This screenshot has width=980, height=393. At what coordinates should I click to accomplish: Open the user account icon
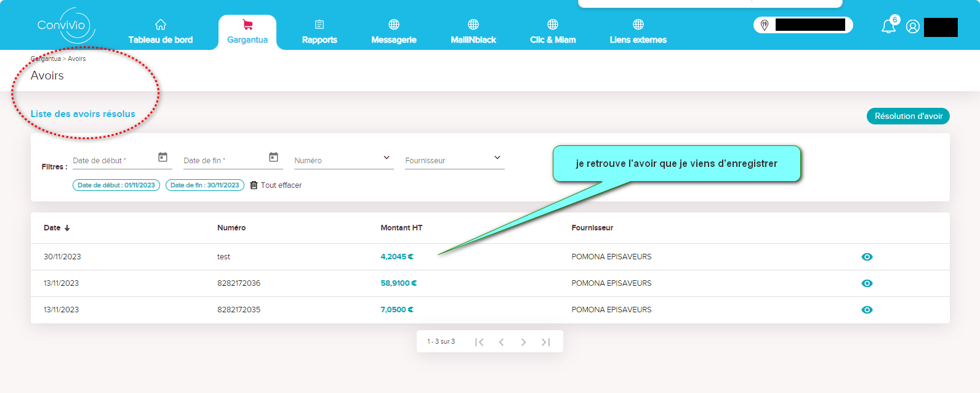coord(913,26)
